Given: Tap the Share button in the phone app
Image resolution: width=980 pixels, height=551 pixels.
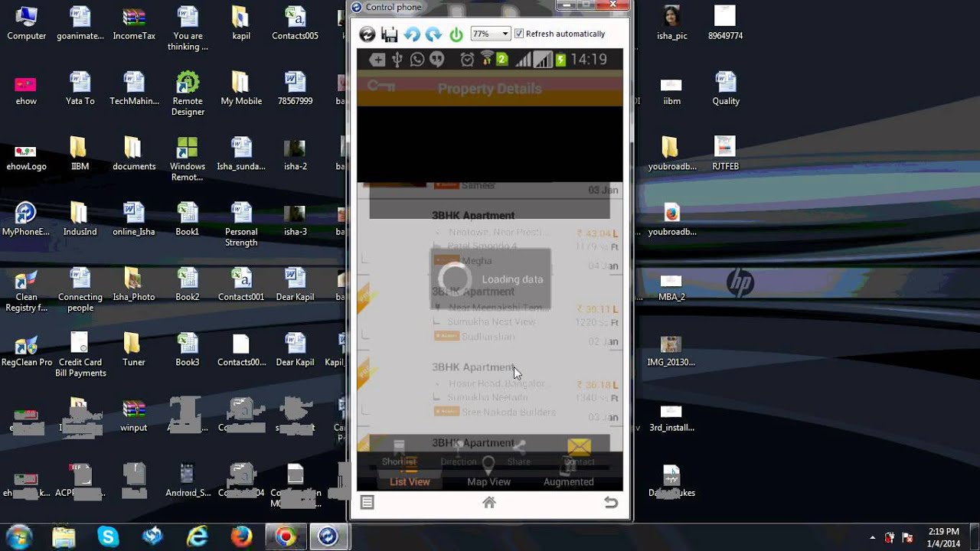Looking at the screenshot, I should pyautogui.click(x=519, y=452).
